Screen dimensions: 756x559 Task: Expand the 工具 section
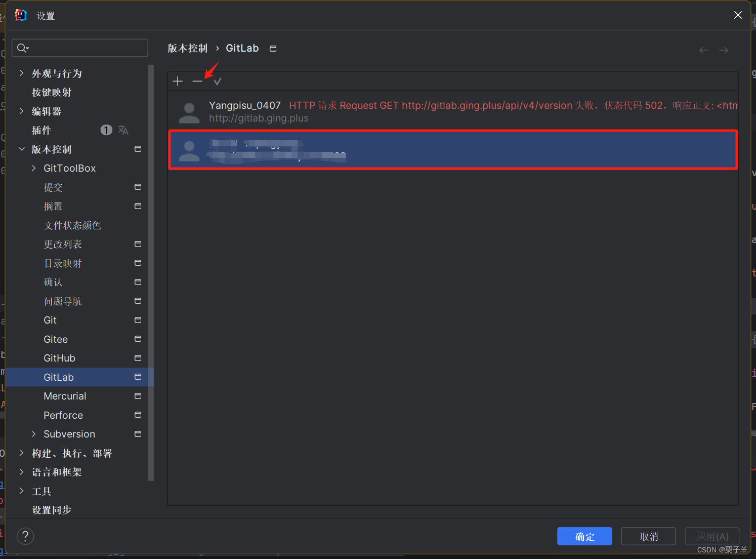click(x=21, y=491)
